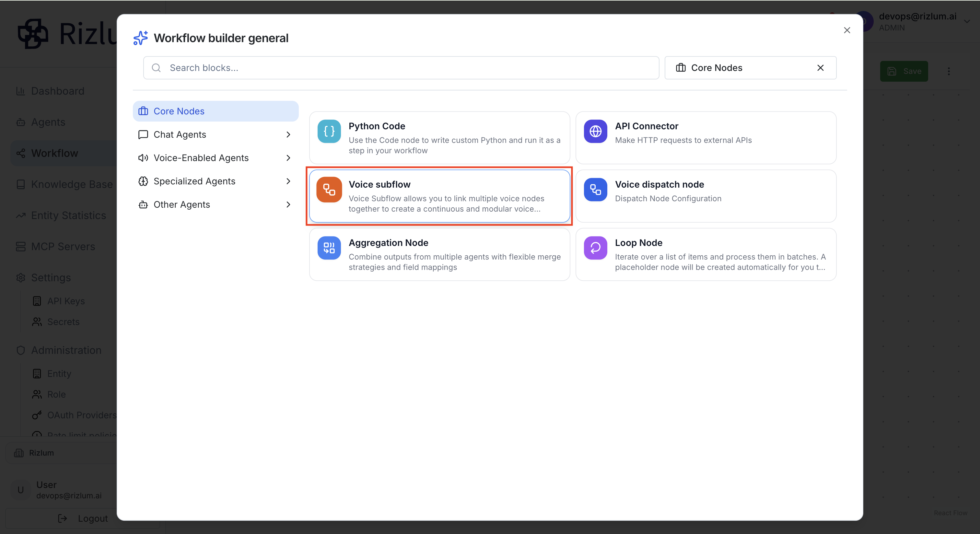Open Entity under Administration
The image size is (980, 534).
59,374
